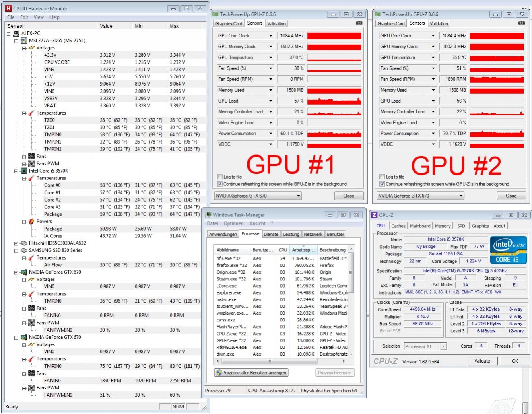Click Validate button in CPU-Z
This screenshot has height=414, width=532.
click(482, 361)
